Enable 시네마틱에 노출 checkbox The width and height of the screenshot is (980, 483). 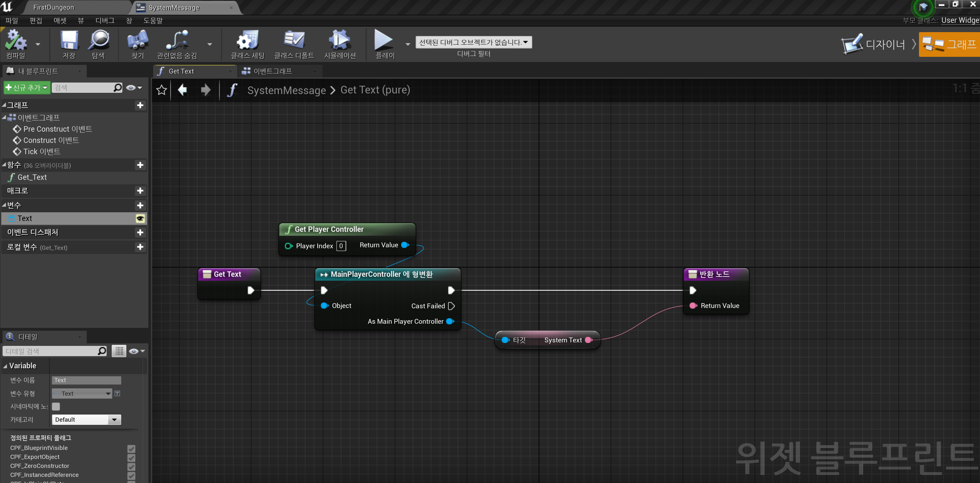point(56,407)
